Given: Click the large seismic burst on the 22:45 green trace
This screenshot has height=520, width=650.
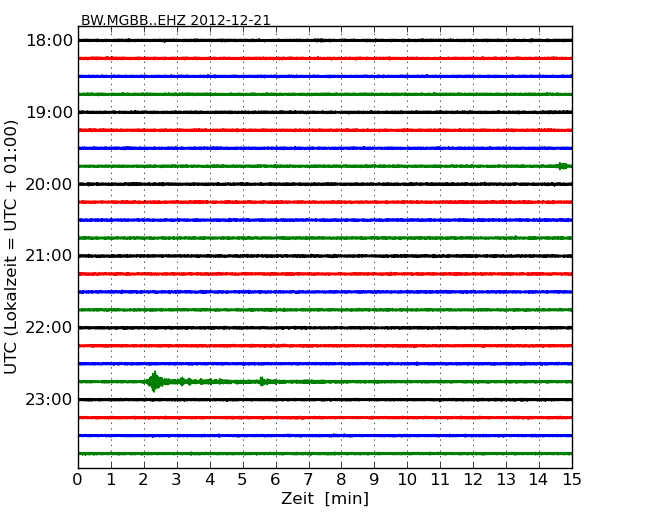Looking at the screenshot, I should pos(155,381).
